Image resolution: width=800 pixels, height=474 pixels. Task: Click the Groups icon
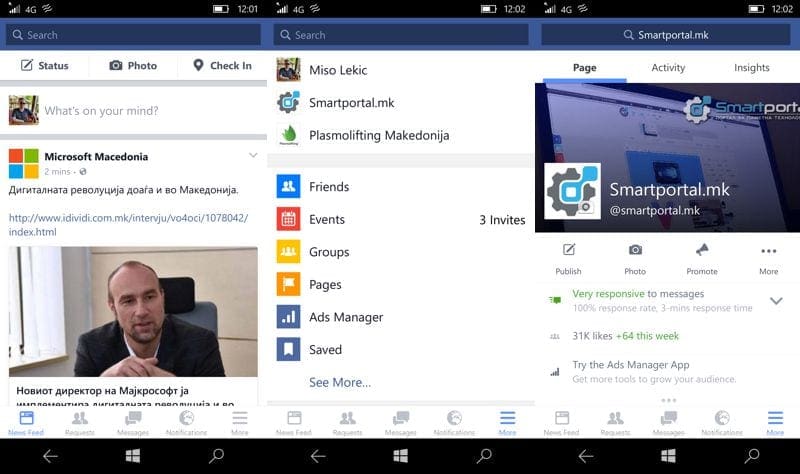(288, 252)
